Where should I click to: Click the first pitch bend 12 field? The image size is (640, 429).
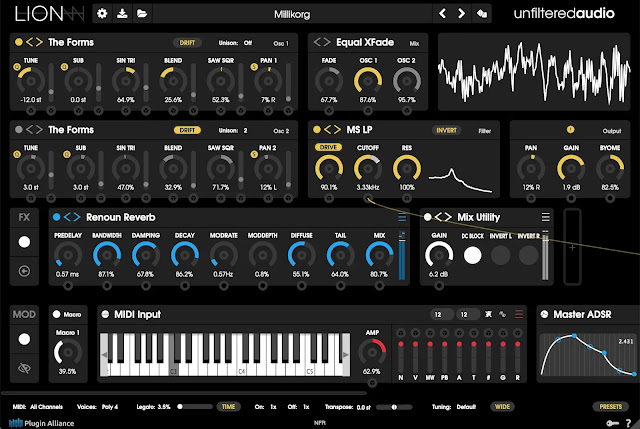click(441, 314)
